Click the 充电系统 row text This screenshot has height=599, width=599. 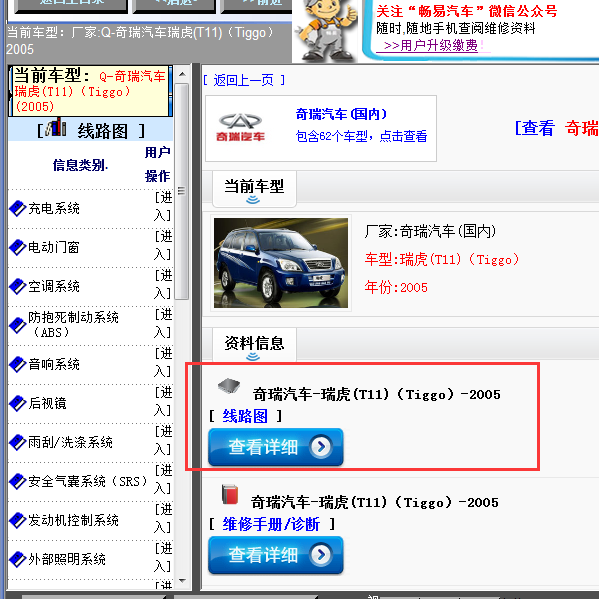(x=54, y=209)
